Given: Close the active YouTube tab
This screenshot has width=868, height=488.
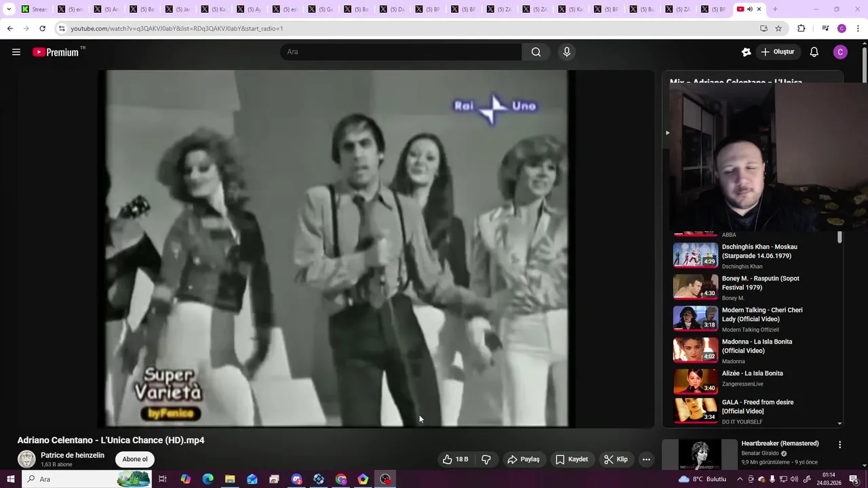Looking at the screenshot, I should [x=759, y=9].
